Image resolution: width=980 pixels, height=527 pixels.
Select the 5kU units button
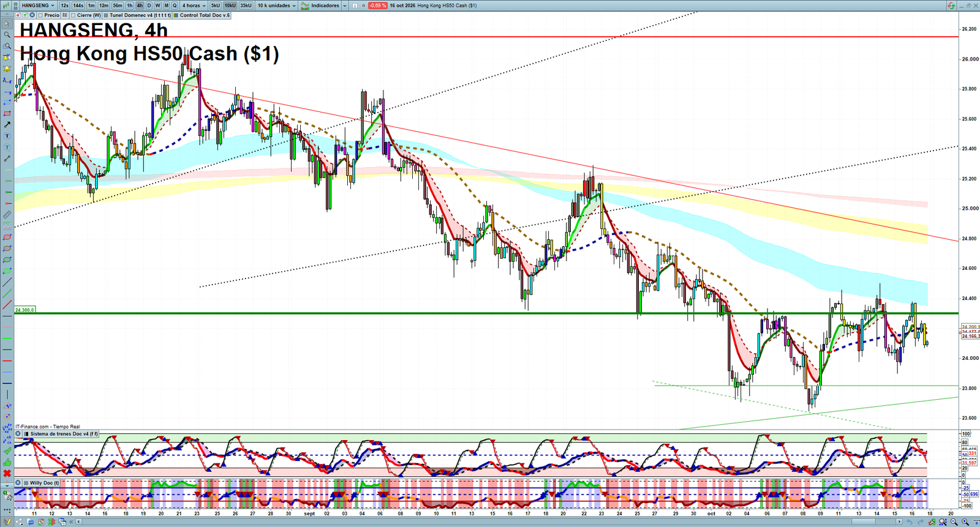[x=216, y=6]
